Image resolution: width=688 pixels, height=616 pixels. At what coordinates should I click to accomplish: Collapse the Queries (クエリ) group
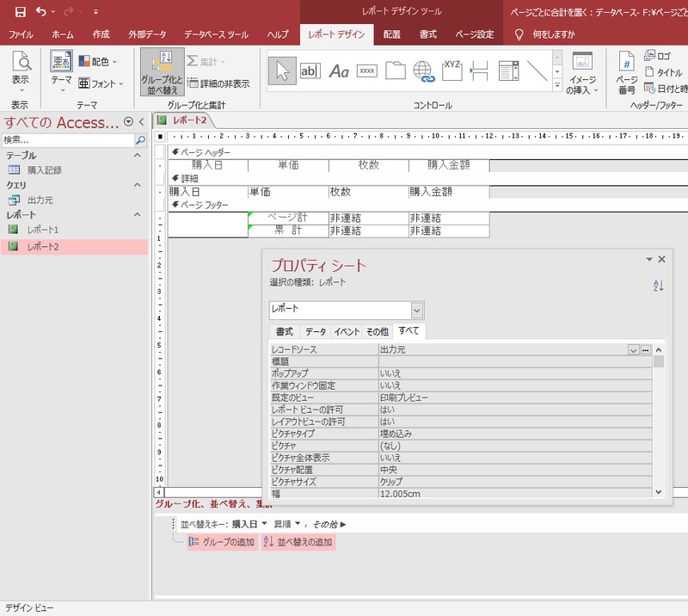coord(138,185)
